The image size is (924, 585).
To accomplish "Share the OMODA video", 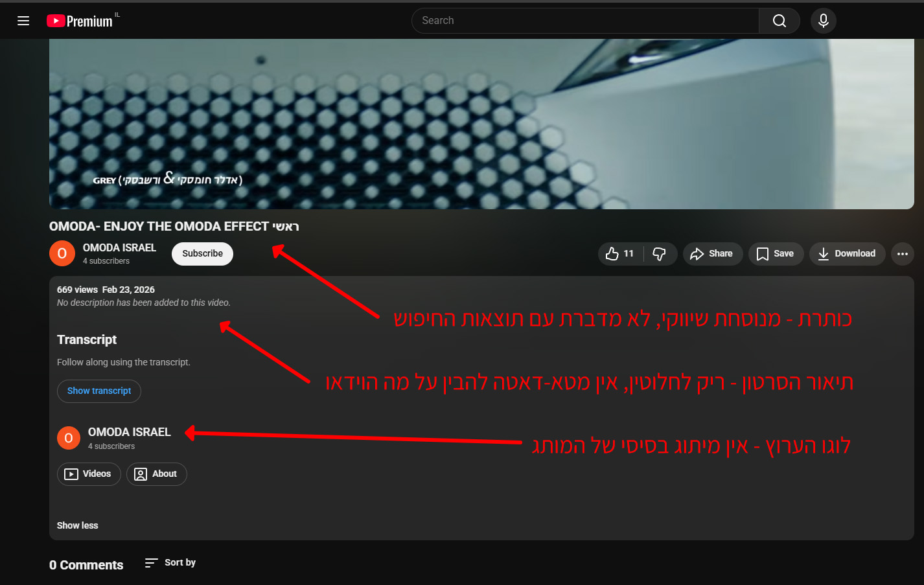I will [x=711, y=254].
